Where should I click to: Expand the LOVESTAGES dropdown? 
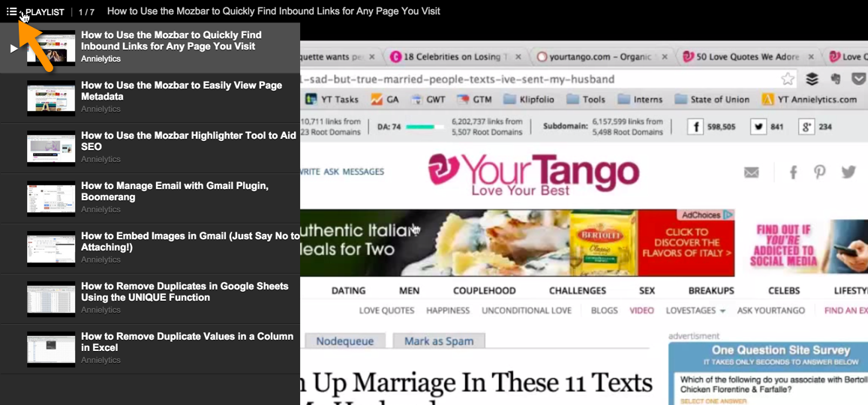(x=695, y=310)
